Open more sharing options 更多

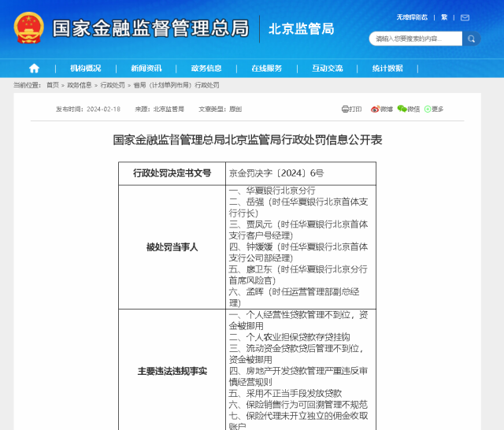click(x=434, y=109)
